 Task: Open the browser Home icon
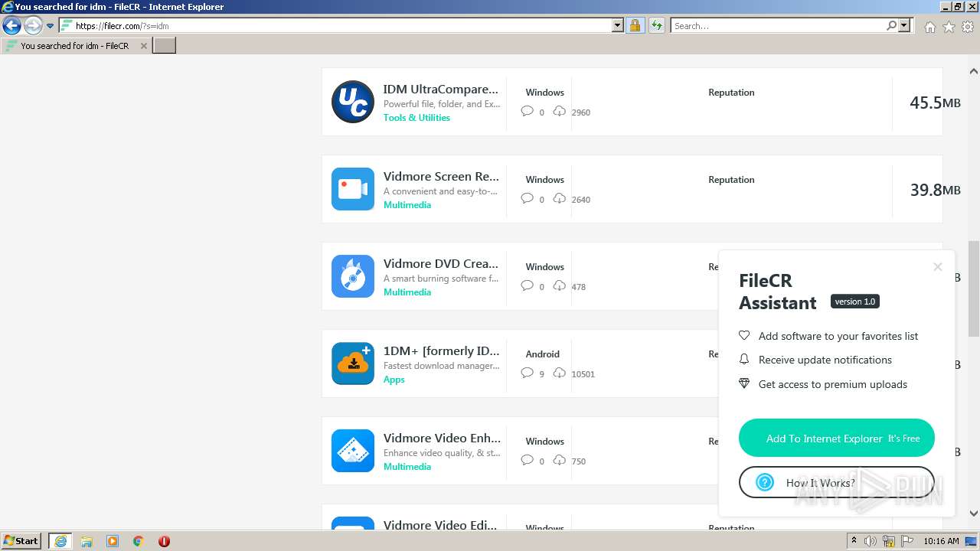click(929, 27)
